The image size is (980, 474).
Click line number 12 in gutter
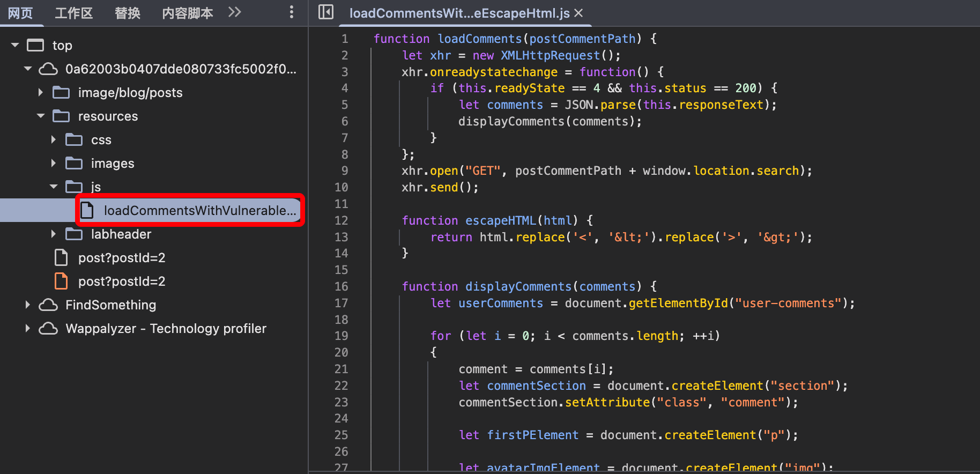click(x=341, y=220)
